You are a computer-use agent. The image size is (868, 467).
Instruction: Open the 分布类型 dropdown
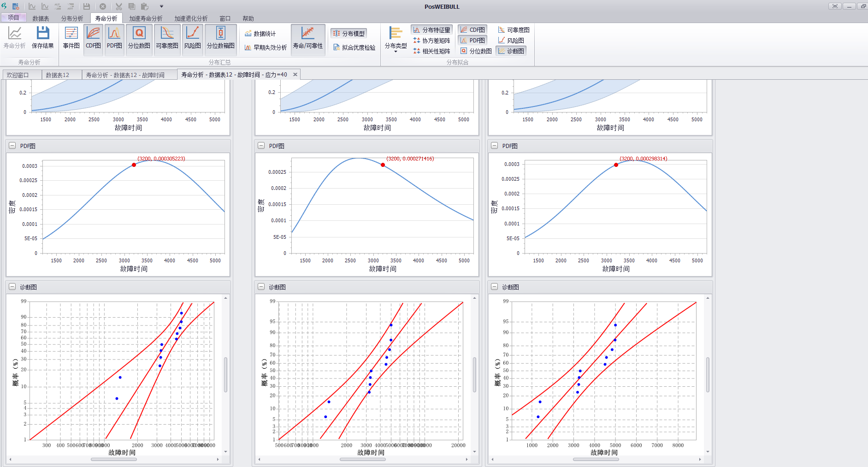[396, 40]
